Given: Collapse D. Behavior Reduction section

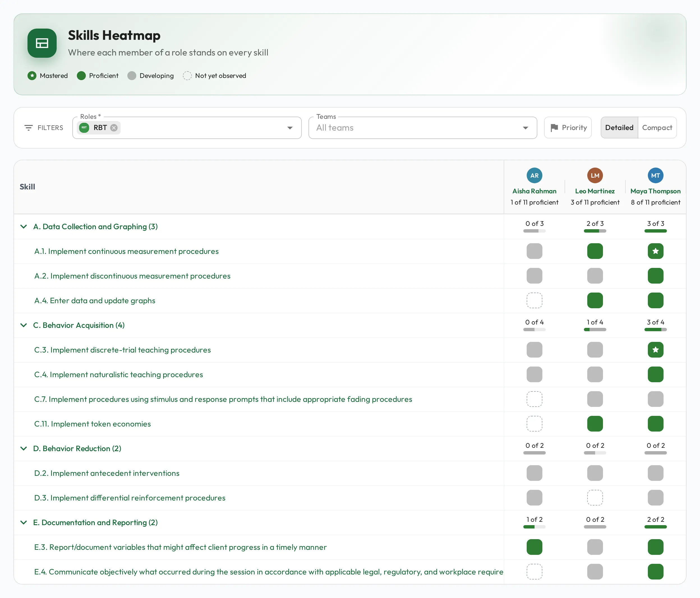Looking at the screenshot, I should pyautogui.click(x=24, y=448).
